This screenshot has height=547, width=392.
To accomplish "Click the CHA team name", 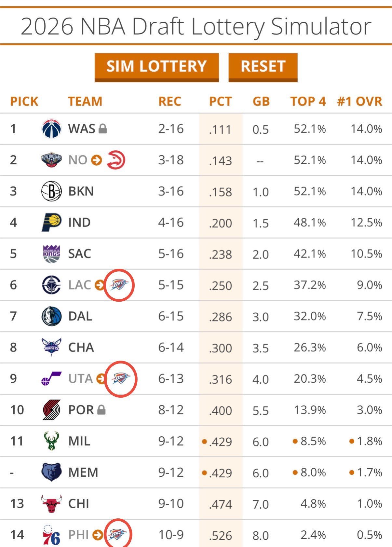I will click(81, 348).
